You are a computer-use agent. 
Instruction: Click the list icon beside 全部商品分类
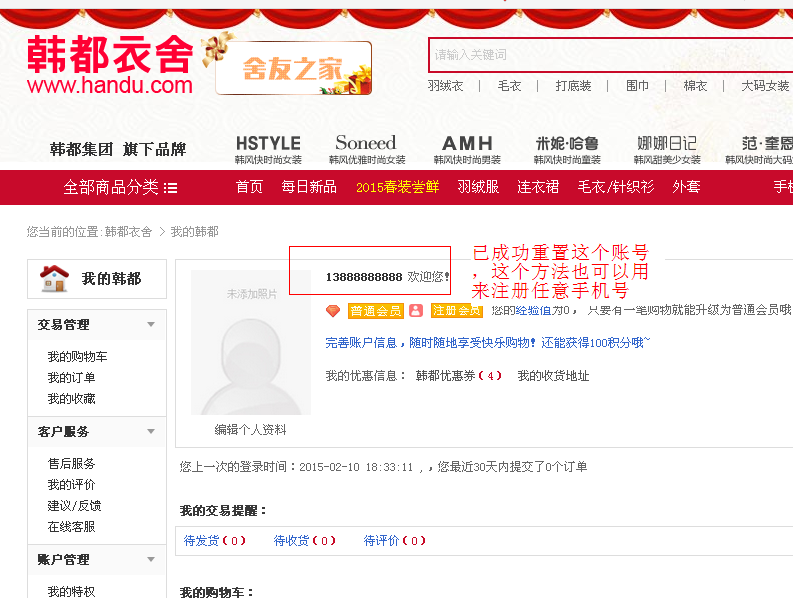click(170, 188)
